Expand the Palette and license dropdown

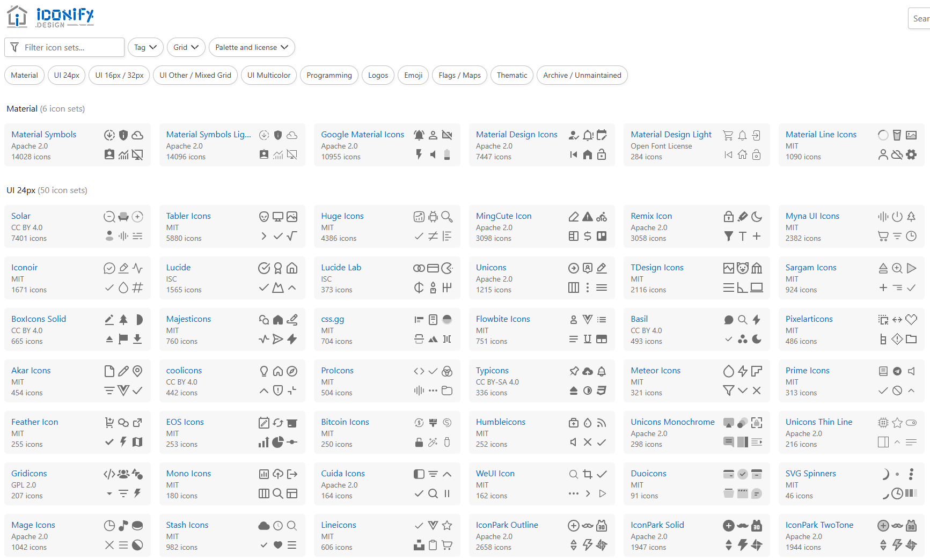click(x=252, y=47)
